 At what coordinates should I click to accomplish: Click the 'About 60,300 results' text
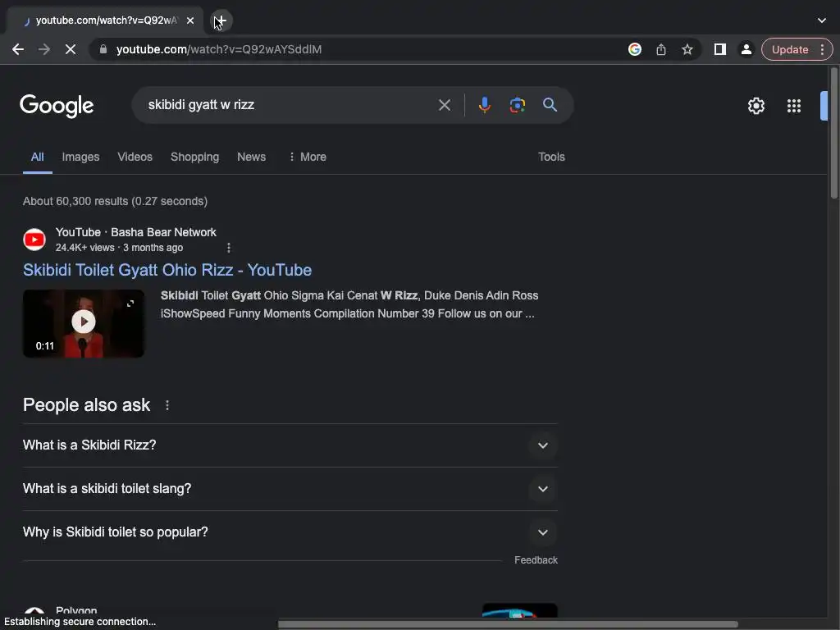click(115, 202)
